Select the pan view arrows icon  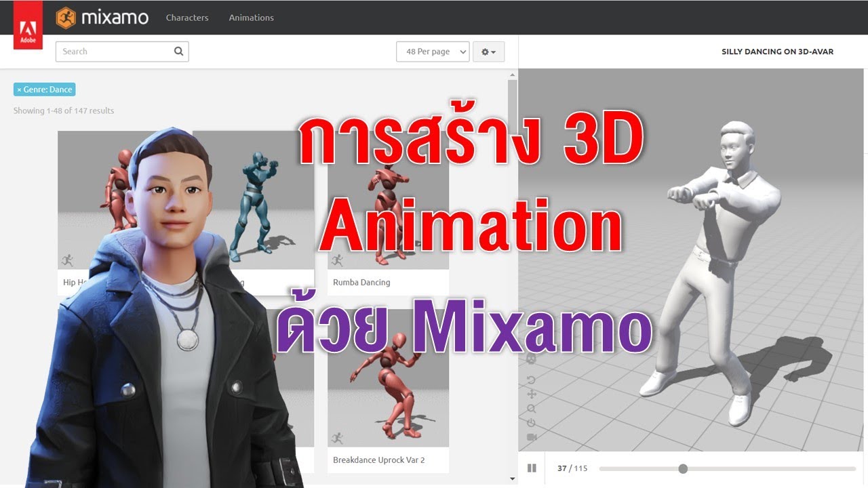point(531,394)
